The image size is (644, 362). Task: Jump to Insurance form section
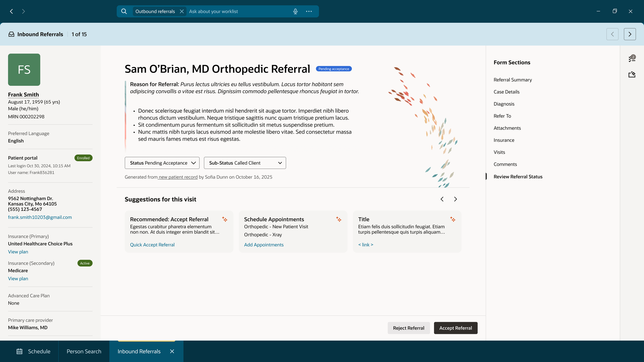point(504,140)
